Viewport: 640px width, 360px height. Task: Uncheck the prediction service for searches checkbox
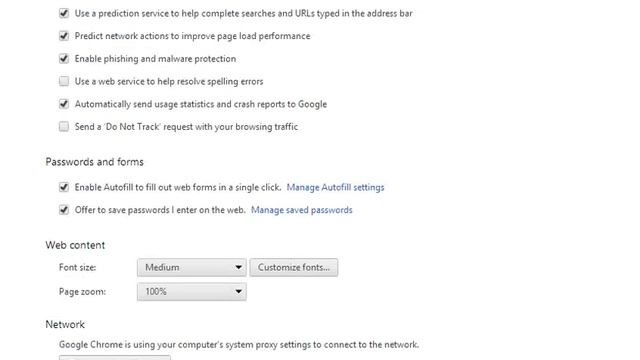tap(64, 13)
